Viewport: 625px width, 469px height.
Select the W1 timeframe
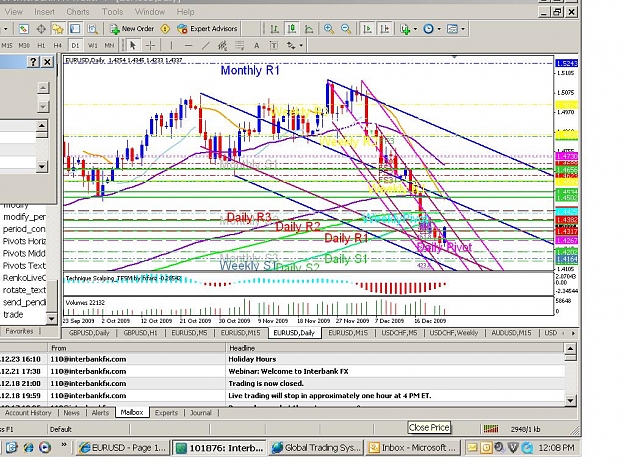click(92, 45)
